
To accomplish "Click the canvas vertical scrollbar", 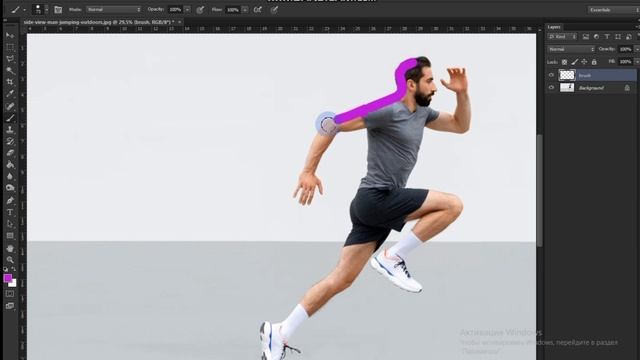I will click(x=540, y=191).
